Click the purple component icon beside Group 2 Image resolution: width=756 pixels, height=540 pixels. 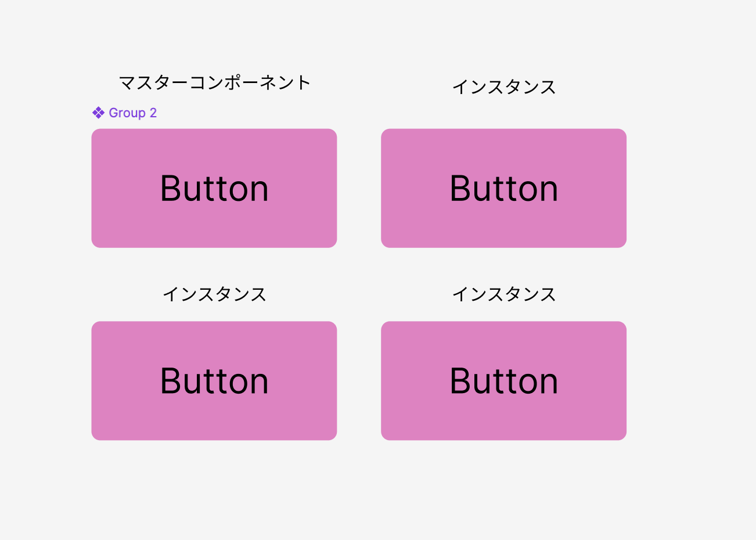(98, 113)
